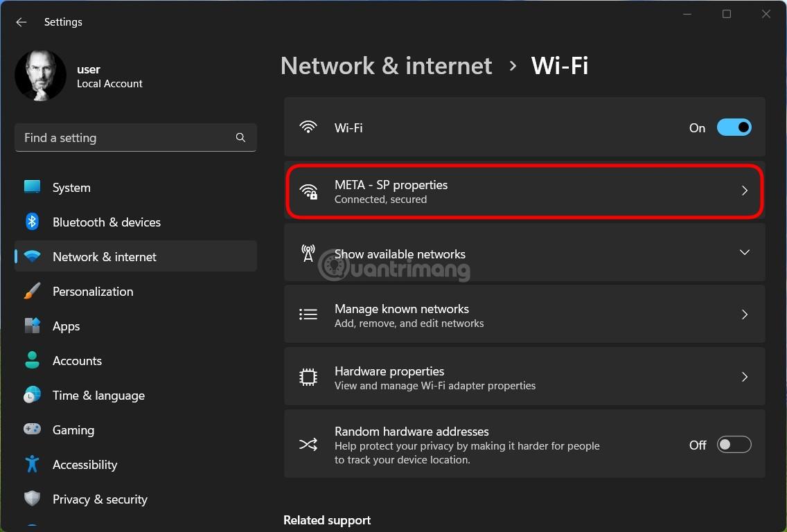Click the Accessibility figure icon
The height and width of the screenshot is (532, 787).
pyautogui.click(x=32, y=463)
